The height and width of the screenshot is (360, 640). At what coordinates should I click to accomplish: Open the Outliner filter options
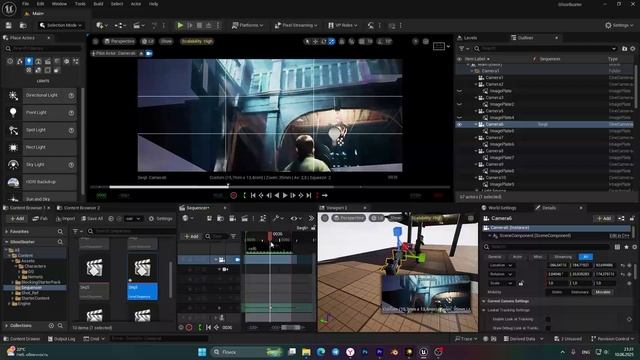point(463,49)
